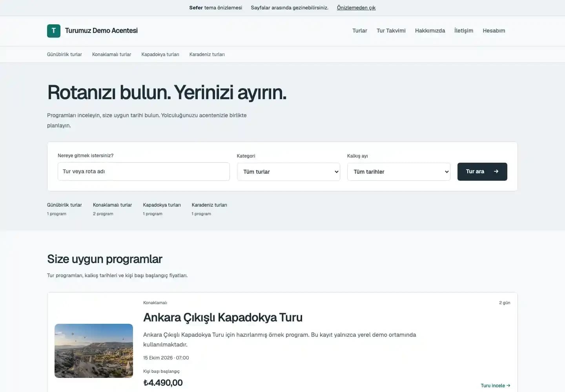Click the Tur ara search button

pyautogui.click(x=482, y=172)
